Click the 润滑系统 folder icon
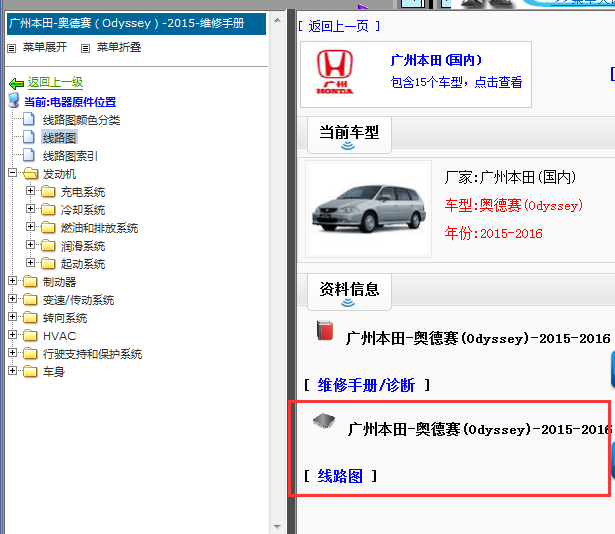615x534 pixels. pos(48,246)
